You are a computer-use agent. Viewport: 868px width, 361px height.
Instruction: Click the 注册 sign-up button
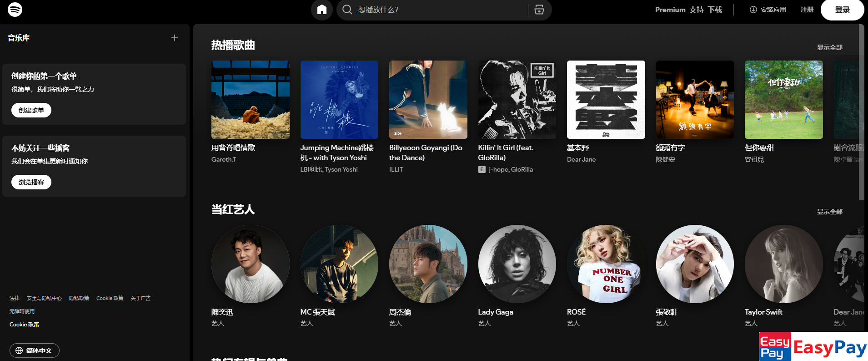[807, 10]
